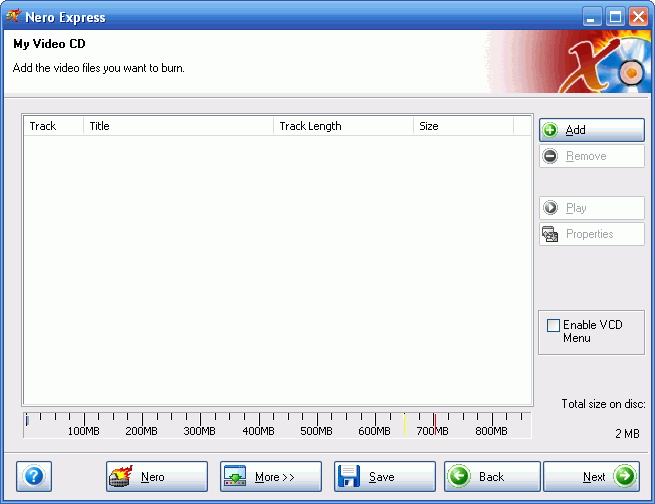Viewport: 655px width, 504px height.
Task: Minimize the Nero Express window
Action: (592, 17)
